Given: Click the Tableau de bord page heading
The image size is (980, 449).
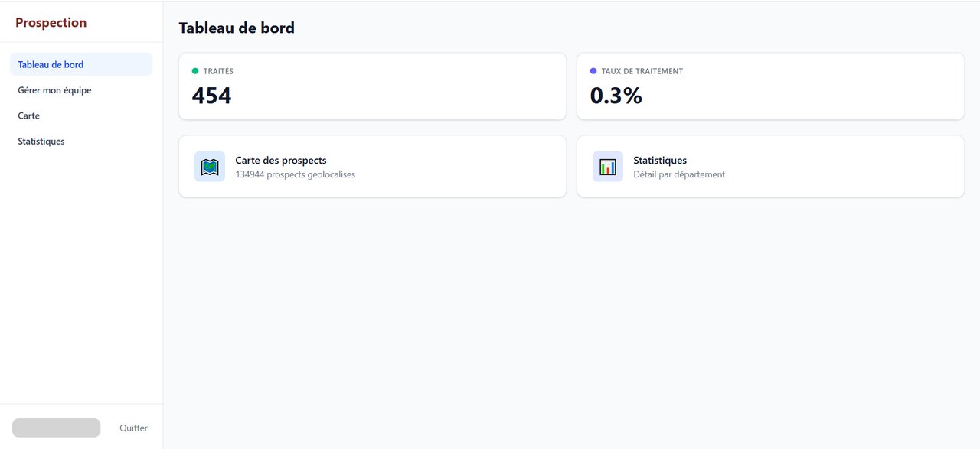Looking at the screenshot, I should pyautogui.click(x=237, y=28).
